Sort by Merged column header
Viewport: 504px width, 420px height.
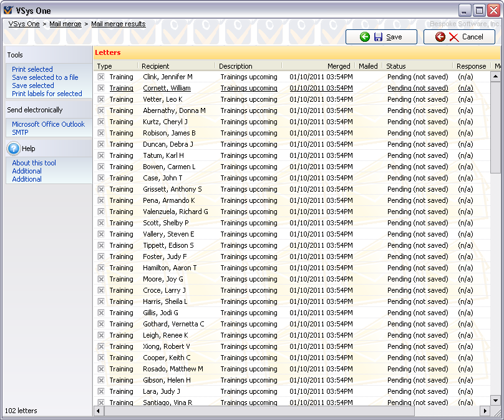pyautogui.click(x=318, y=66)
